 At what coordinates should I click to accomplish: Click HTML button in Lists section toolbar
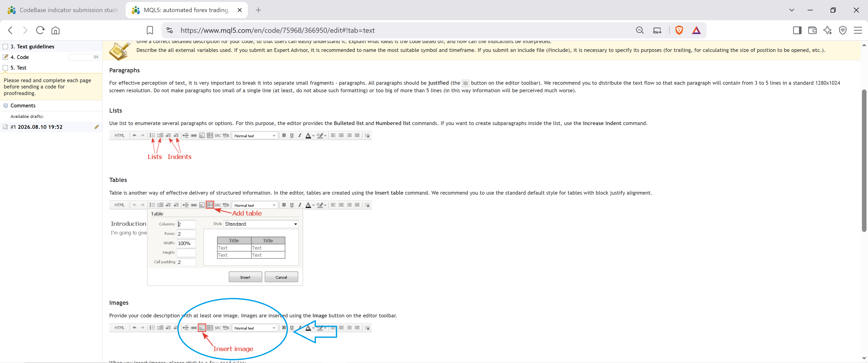coord(119,135)
